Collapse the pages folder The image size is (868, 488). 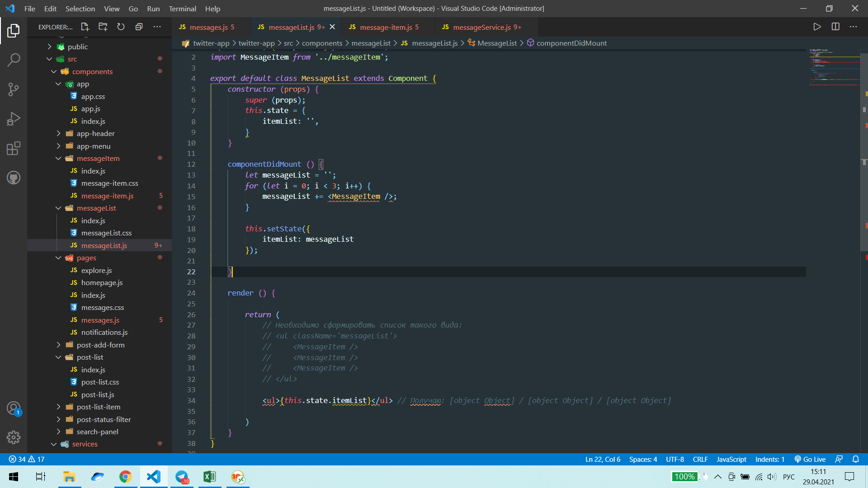click(86, 258)
